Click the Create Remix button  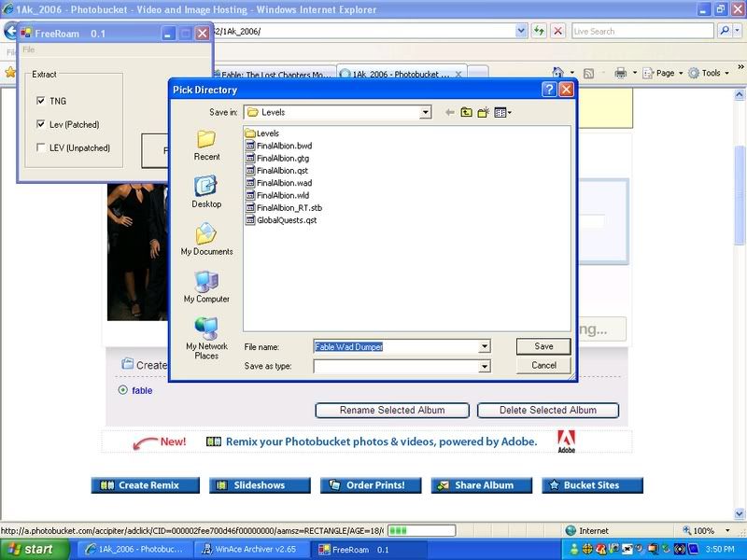146,485
